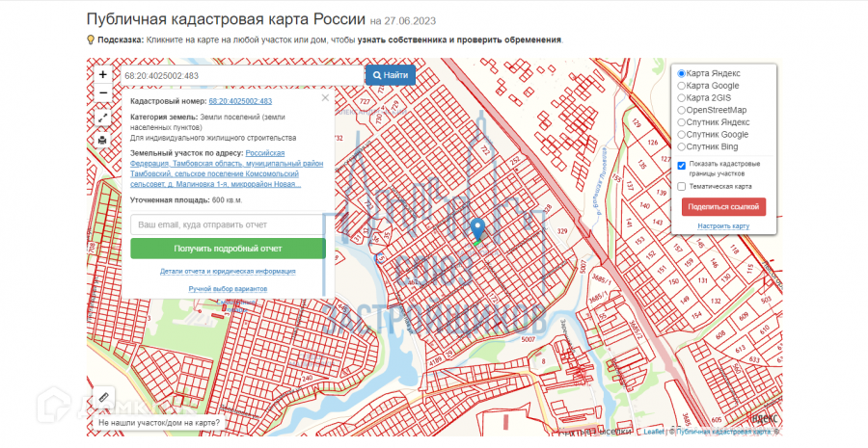868x448 pixels.
Task: Click Поделиться ссылкой red button
Action: click(x=723, y=207)
